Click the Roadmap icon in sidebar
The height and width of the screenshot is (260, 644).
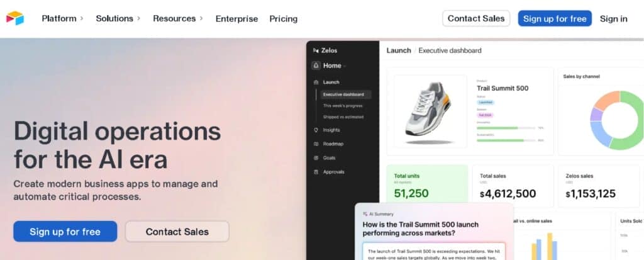click(316, 144)
